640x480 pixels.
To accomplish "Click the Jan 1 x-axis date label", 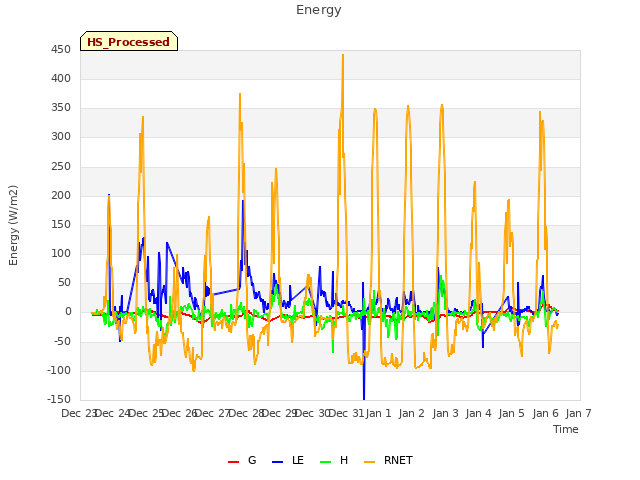I will click(x=378, y=413).
